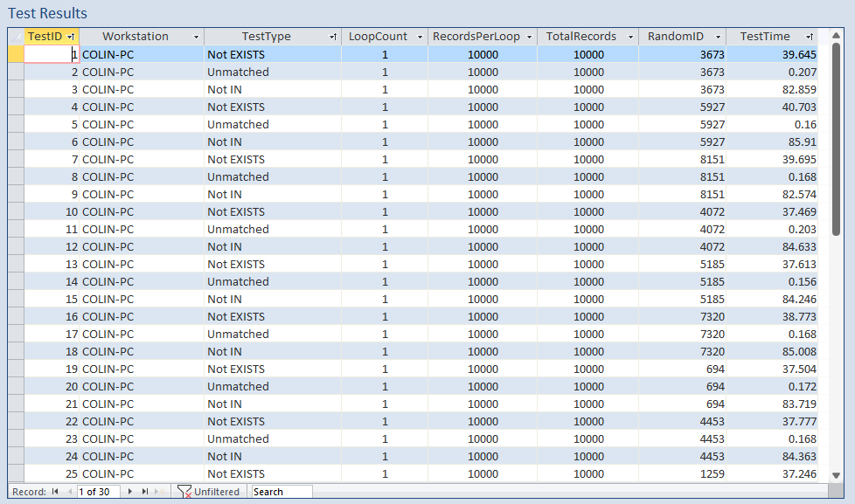This screenshot has width=855, height=504.
Task: Click the RandomID value 1259
Action: 712,474
